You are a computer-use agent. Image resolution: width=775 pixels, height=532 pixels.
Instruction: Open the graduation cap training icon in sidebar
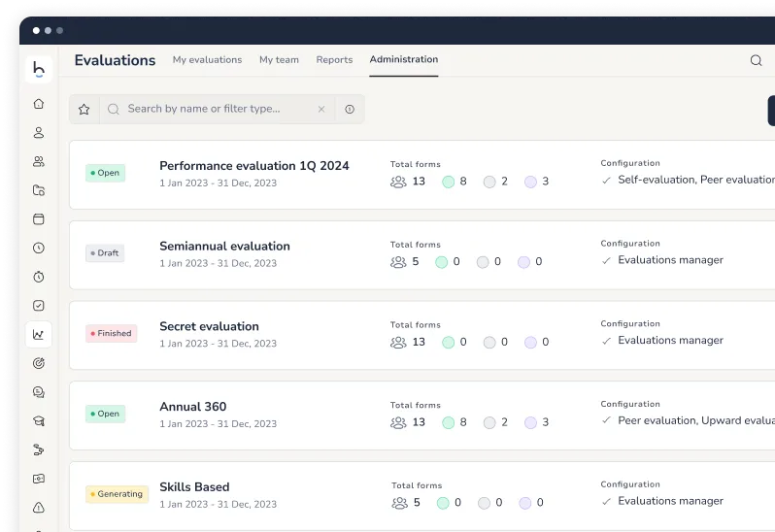point(39,421)
